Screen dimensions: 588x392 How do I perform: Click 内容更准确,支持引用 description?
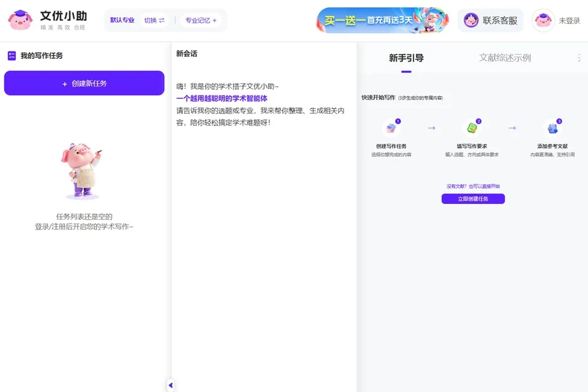coord(552,154)
